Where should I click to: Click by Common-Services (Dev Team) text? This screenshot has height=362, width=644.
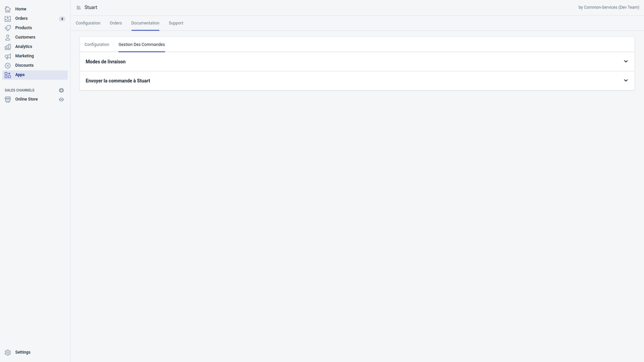[x=609, y=8]
